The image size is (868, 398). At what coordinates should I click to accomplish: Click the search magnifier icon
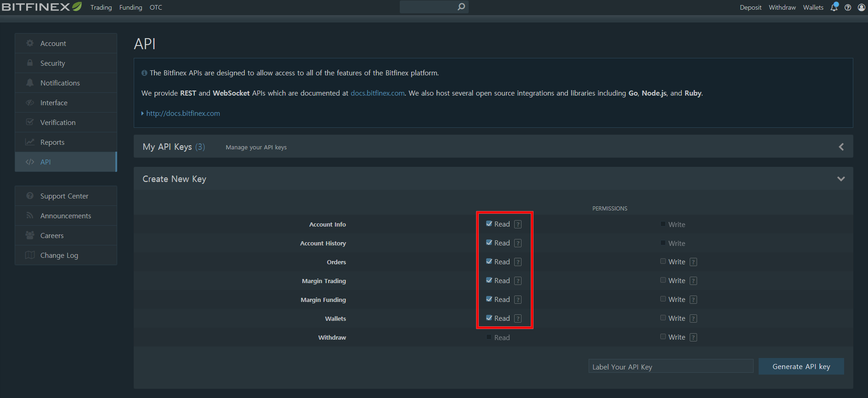(461, 7)
